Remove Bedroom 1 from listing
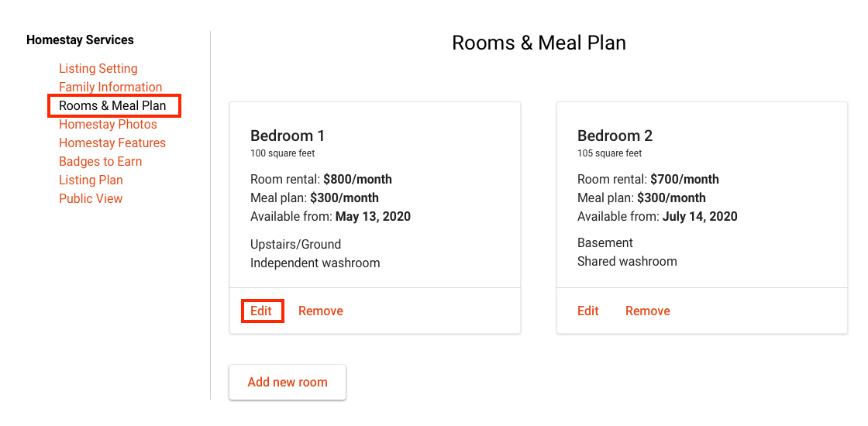 [320, 311]
